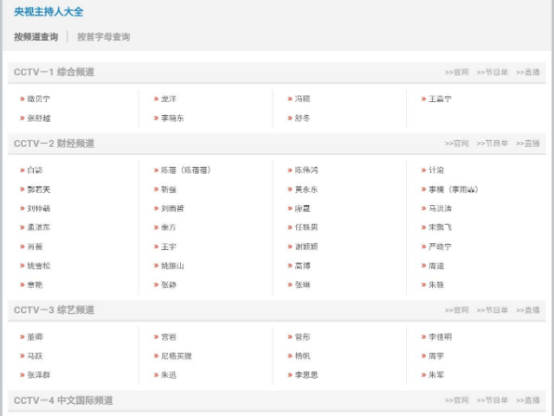Open 直播 link for CCTV-1 综合频道
The height and width of the screenshot is (417, 554).
(x=528, y=72)
